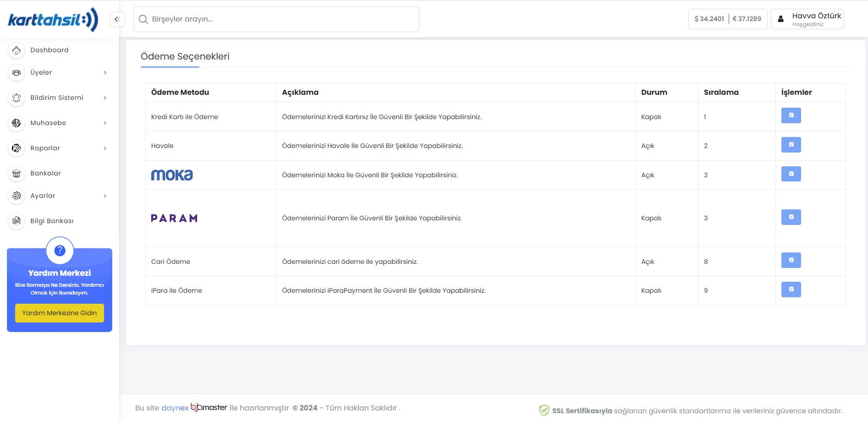Expand the Ayarlar submenu chevron
Screen dimensions: 868x421
coord(105,196)
